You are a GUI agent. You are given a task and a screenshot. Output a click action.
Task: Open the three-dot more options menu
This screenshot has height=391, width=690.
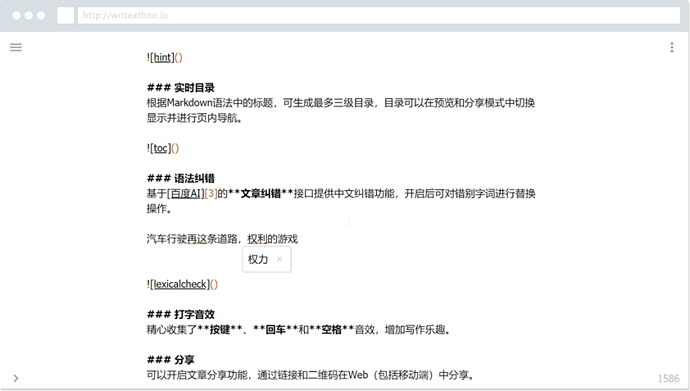click(672, 48)
